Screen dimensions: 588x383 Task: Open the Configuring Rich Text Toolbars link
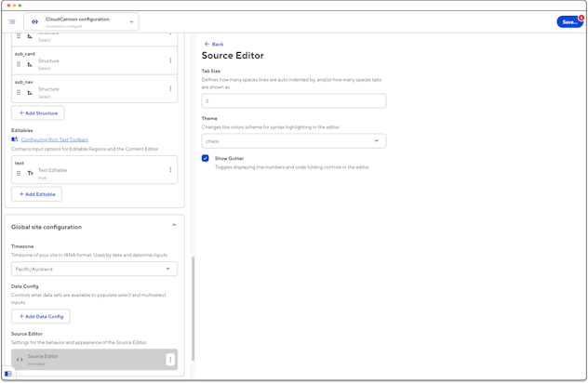point(54,139)
